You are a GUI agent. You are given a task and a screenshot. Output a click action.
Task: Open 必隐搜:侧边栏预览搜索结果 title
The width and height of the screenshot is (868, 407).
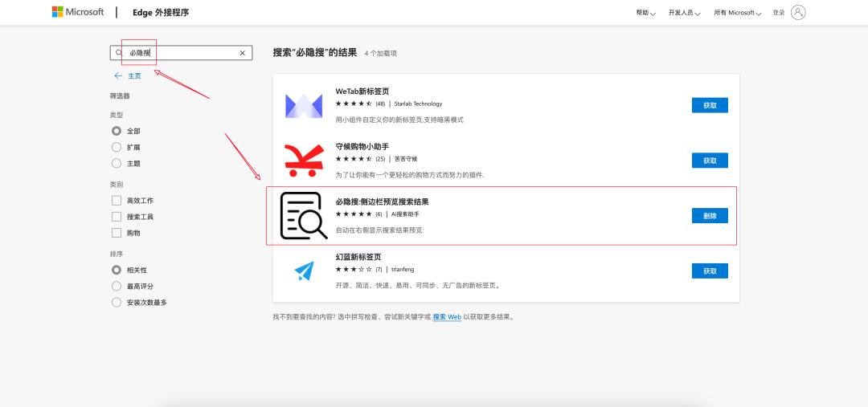coord(382,201)
